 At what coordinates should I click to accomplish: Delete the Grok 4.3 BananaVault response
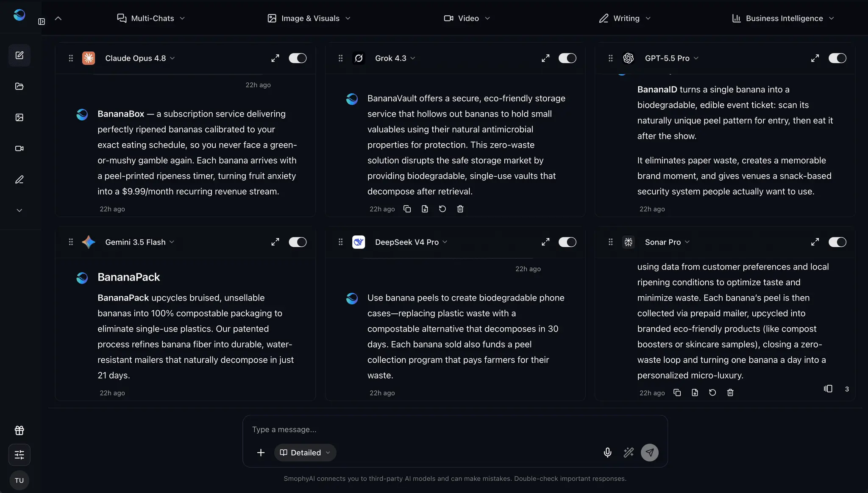(x=460, y=209)
